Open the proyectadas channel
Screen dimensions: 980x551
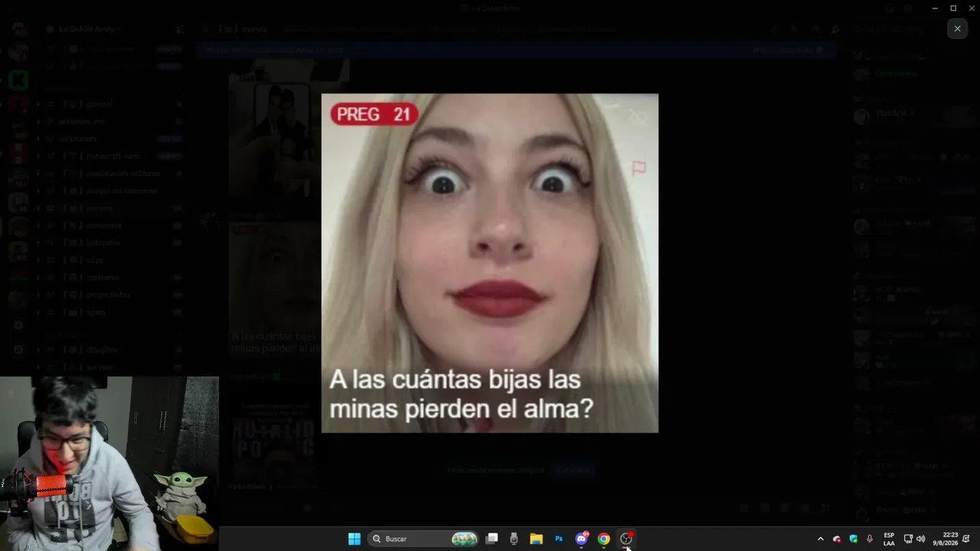pyautogui.click(x=111, y=295)
